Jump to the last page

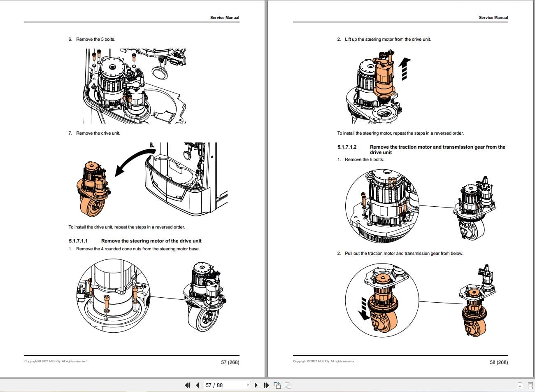coord(266,385)
